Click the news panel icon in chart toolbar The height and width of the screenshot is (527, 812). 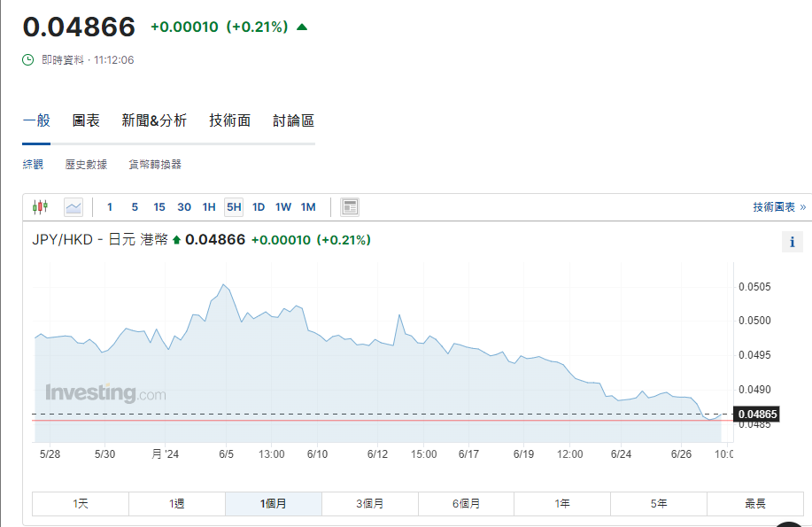(350, 207)
